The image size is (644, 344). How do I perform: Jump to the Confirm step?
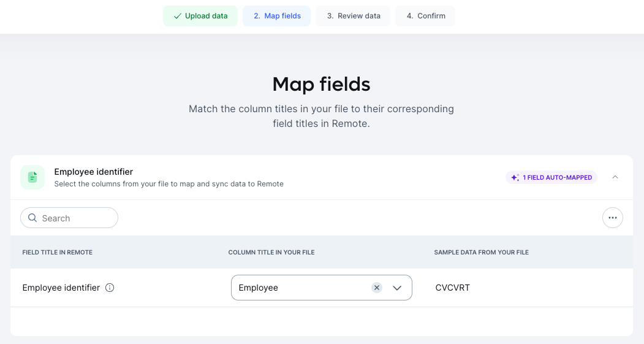(425, 16)
